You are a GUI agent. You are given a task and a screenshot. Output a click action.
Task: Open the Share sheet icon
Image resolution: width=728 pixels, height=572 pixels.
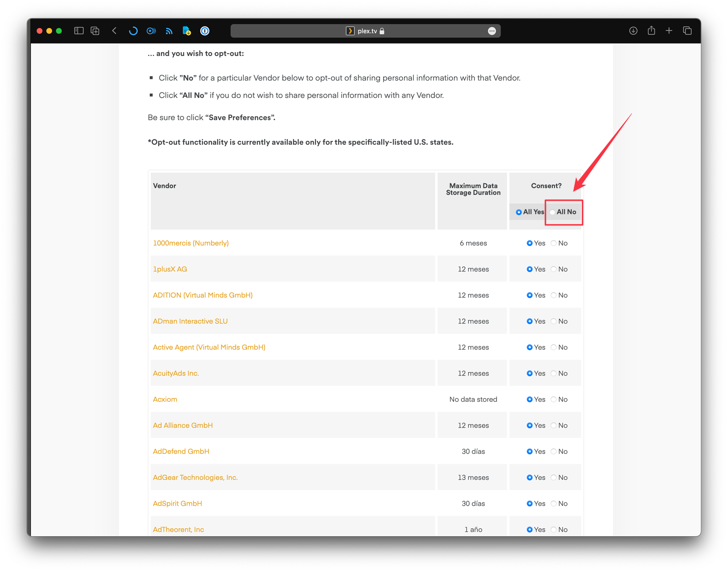click(651, 31)
